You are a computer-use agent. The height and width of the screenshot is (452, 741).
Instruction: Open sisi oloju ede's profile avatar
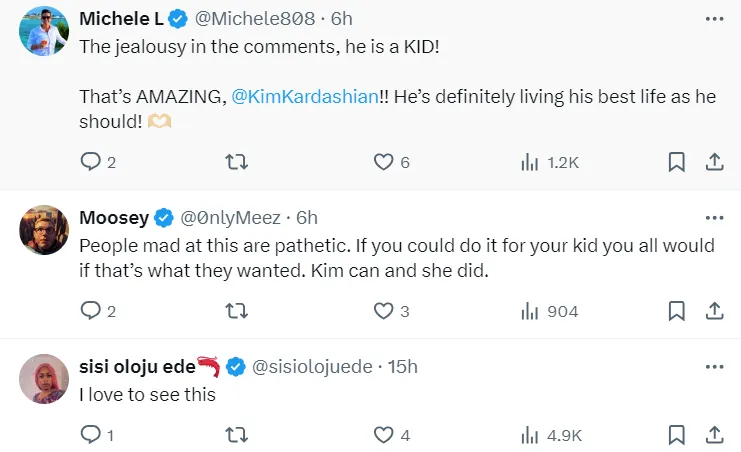pos(43,379)
